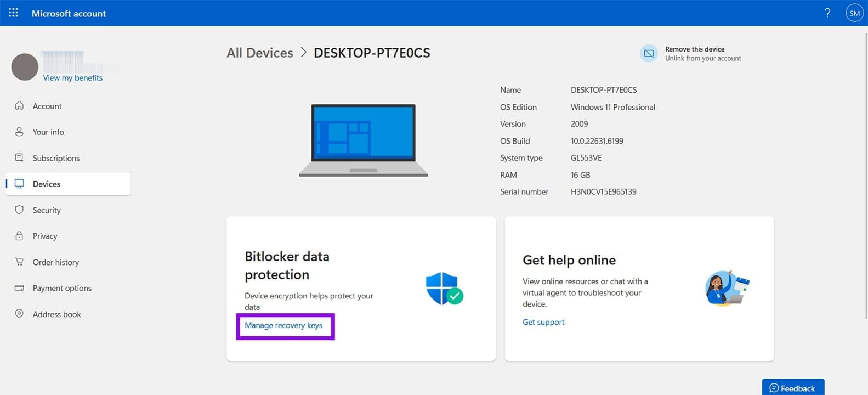Click the Payment options card icon
Image resolution: width=868 pixels, height=395 pixels.
point(19,288)
